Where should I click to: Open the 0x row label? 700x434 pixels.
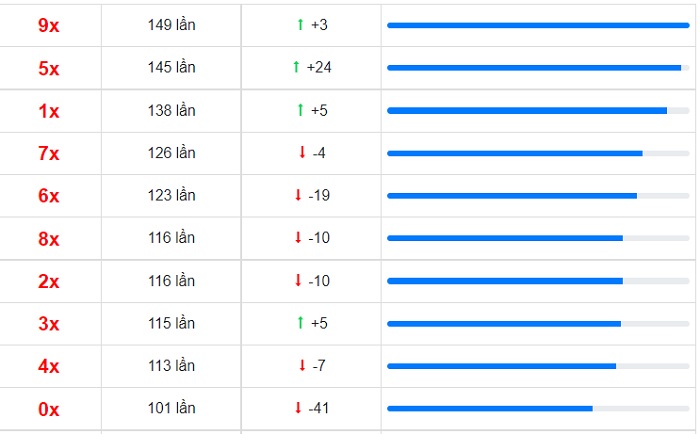click(x=49, y=409)
